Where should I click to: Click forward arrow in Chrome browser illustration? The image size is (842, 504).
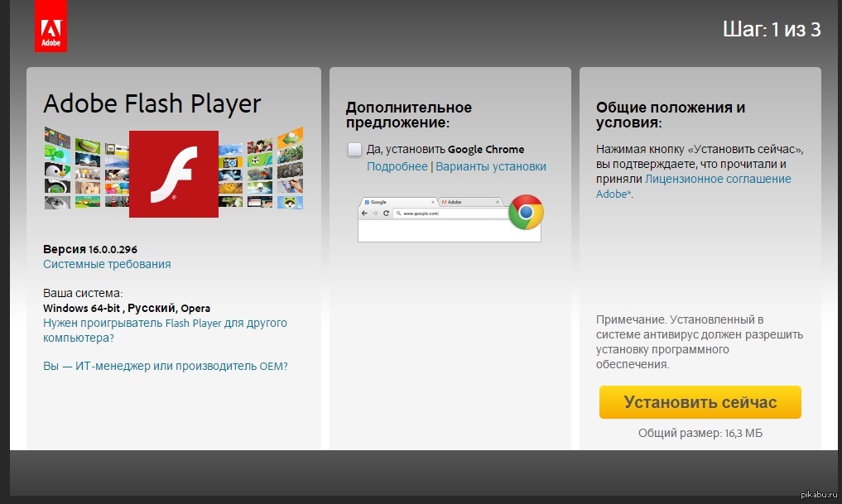(x=375, y=214)
